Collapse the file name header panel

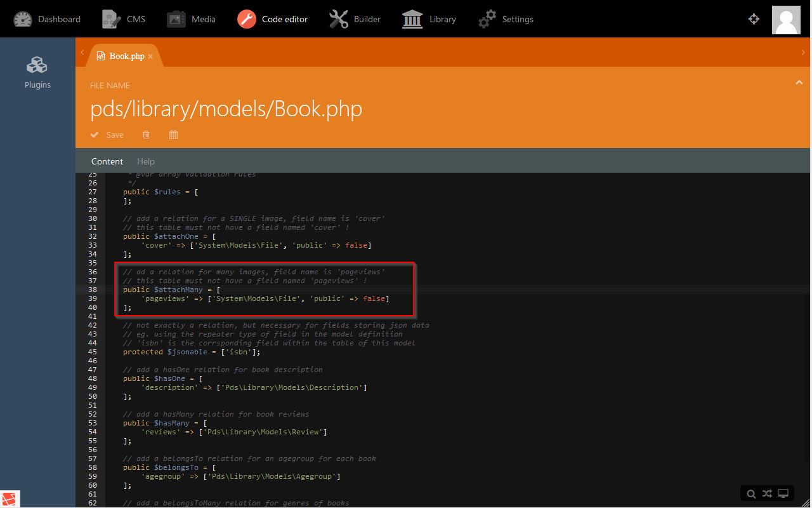coord(799,83)
